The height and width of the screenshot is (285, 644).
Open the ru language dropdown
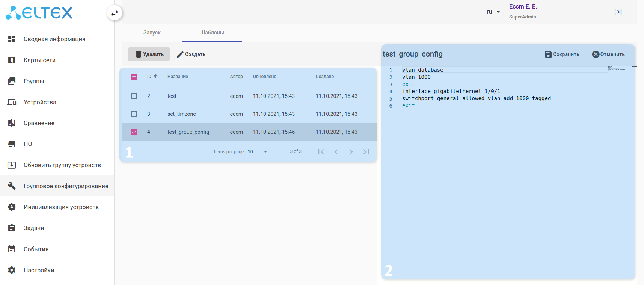pyautogui.click(x=493, y=12)
